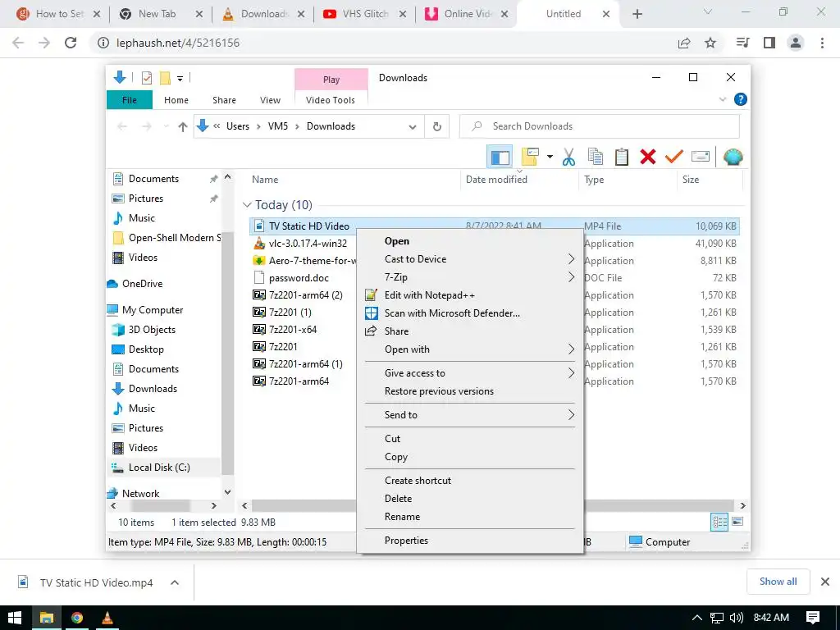Image resolution: width=840 pixels, height=630 pixels.
Task: Click Network in the navigation pane
Action: tap(140, 494)
